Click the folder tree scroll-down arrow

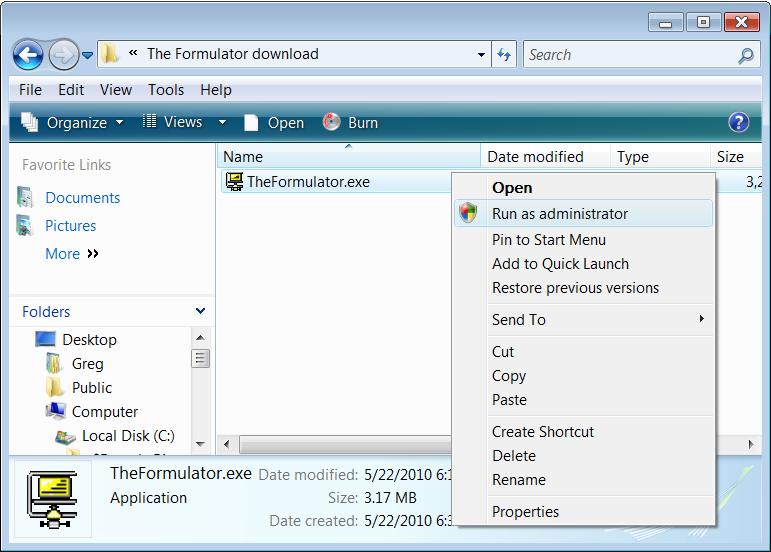coord(200,444)
